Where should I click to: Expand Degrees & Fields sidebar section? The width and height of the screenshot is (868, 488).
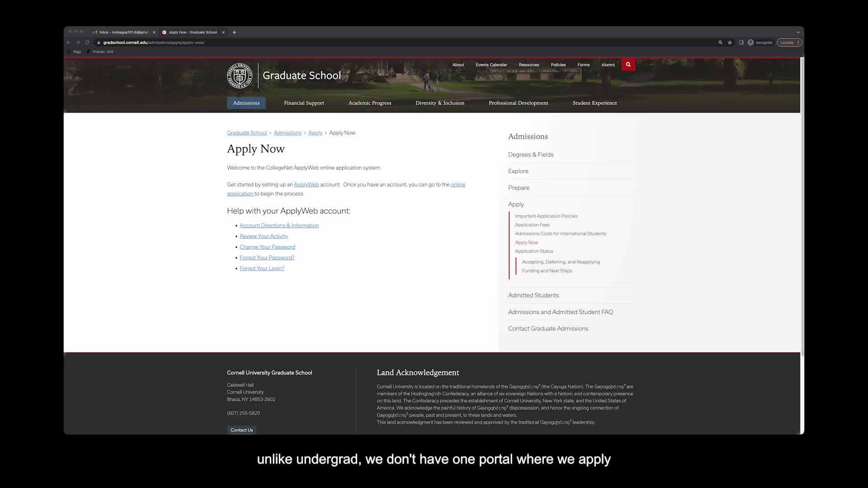[x=531, y=155]
